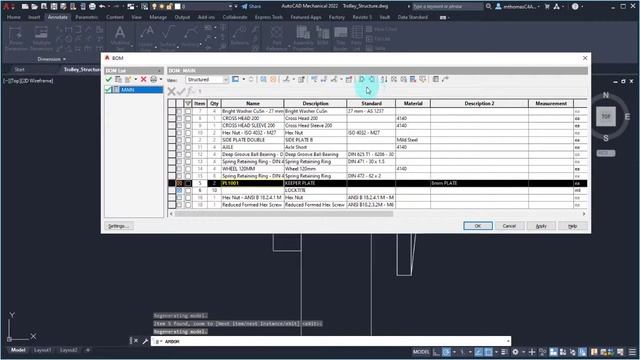Click the Undo arrow in quick access toolbar
Image resolution: width=640 pixels, height=360 pixels.
click(102, 7)
